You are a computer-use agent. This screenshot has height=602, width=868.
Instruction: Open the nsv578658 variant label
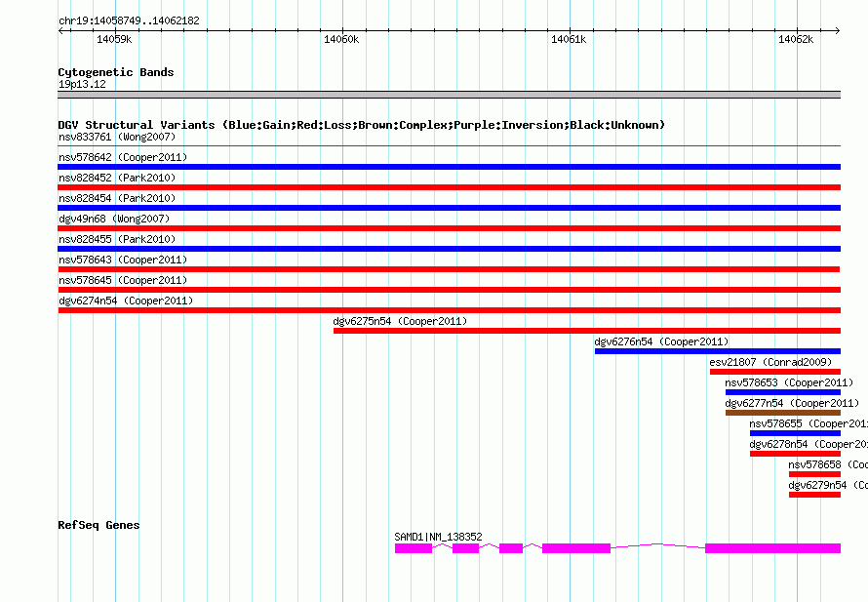coord(828,464)
